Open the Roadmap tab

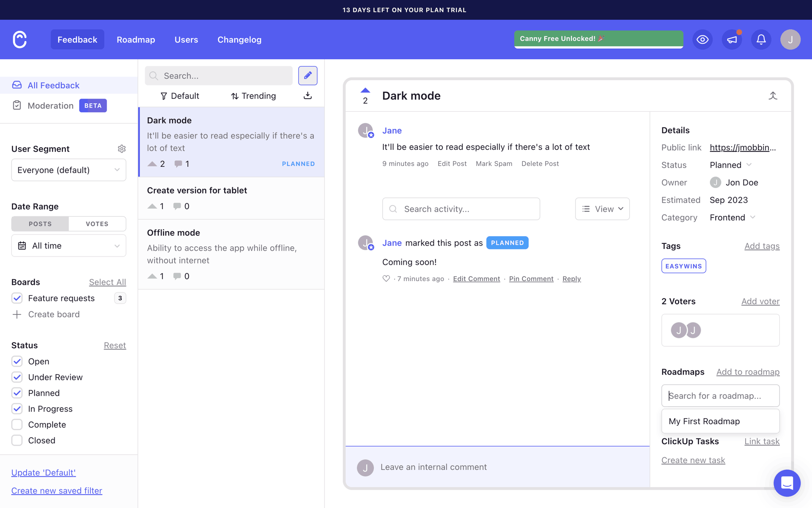(x=136, y=39)
